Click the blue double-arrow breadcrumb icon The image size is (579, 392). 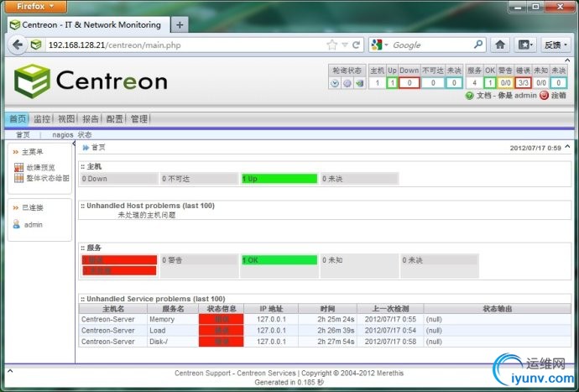pos(86,148)
